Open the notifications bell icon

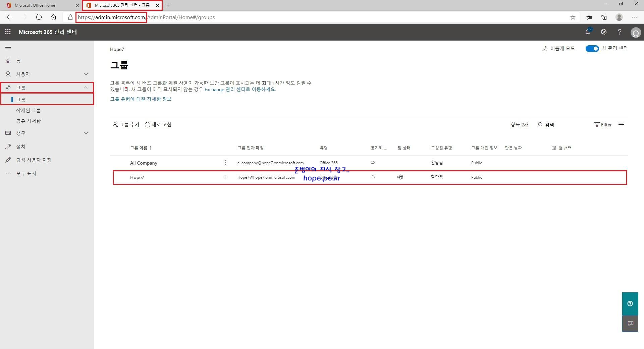pyautogui.click(x=588, y=32)
